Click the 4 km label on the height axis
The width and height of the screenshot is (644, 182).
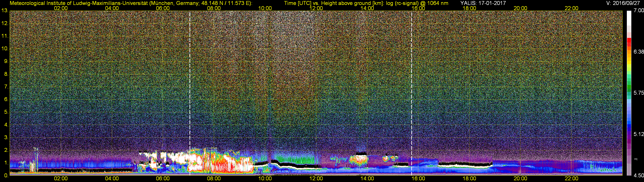tap(6, 125)
